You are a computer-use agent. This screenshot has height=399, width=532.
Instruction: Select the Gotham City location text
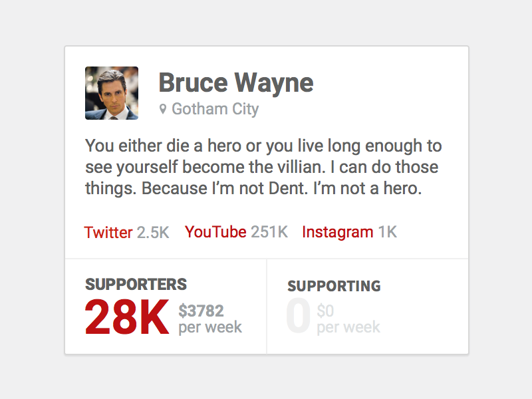[x=215, y=109]
